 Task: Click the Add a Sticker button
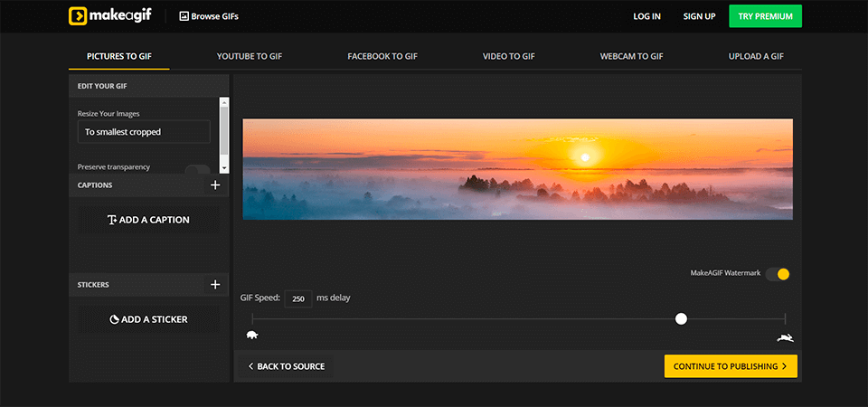(x=148, y=319)
